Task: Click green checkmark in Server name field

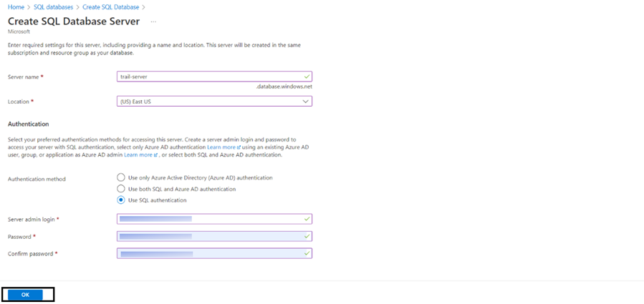Action: click(x=307, y=77)
